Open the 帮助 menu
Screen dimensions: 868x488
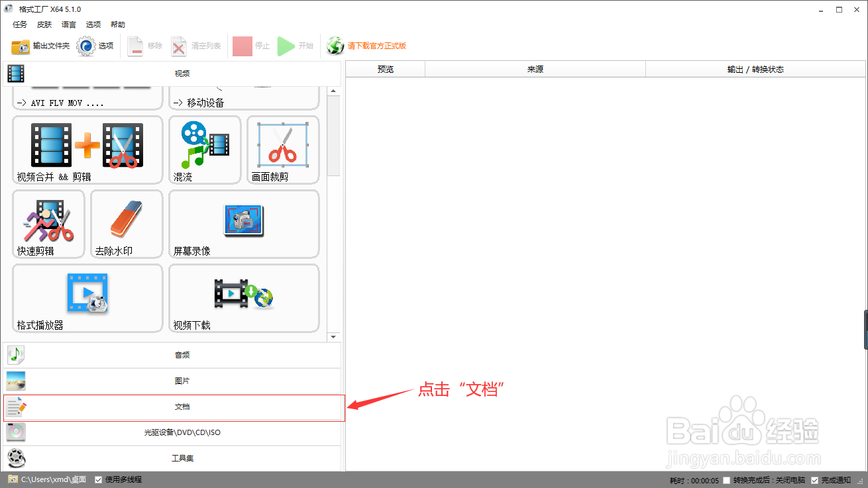point(118,24)
